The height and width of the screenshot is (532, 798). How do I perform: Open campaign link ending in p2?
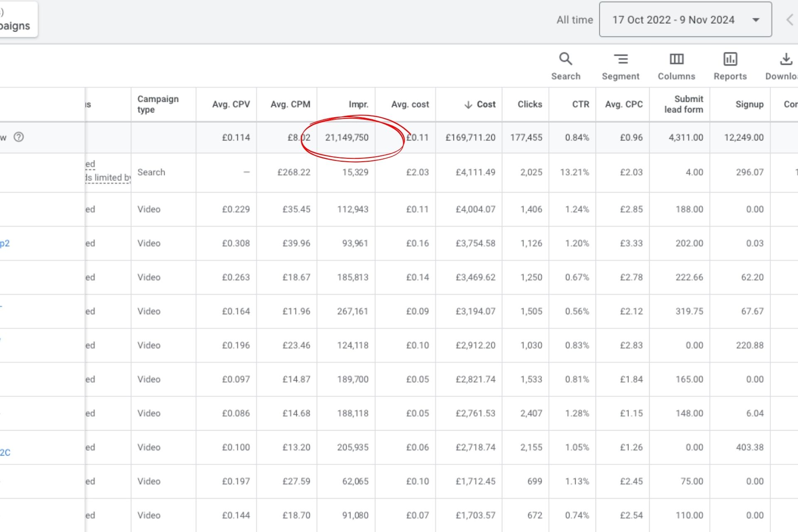coord(5,243)
